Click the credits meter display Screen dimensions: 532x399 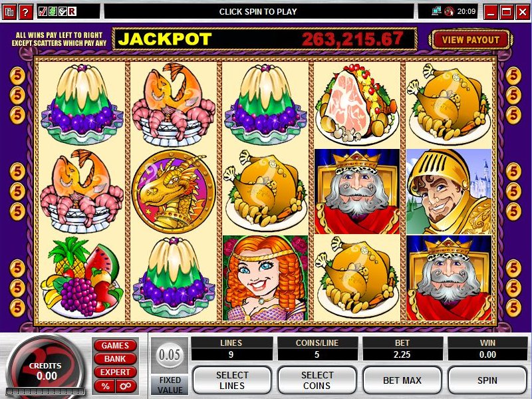[45, 372]
